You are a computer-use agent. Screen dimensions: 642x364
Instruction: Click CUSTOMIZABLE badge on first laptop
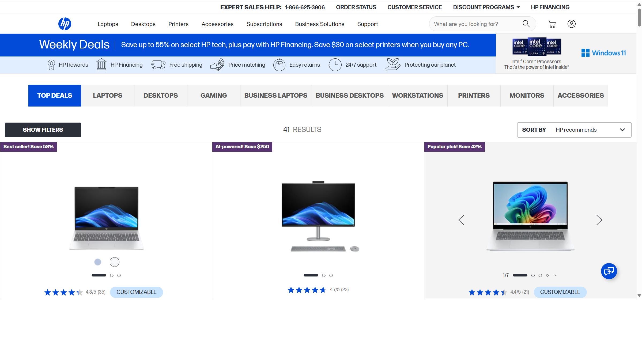[x=137, y=292]
